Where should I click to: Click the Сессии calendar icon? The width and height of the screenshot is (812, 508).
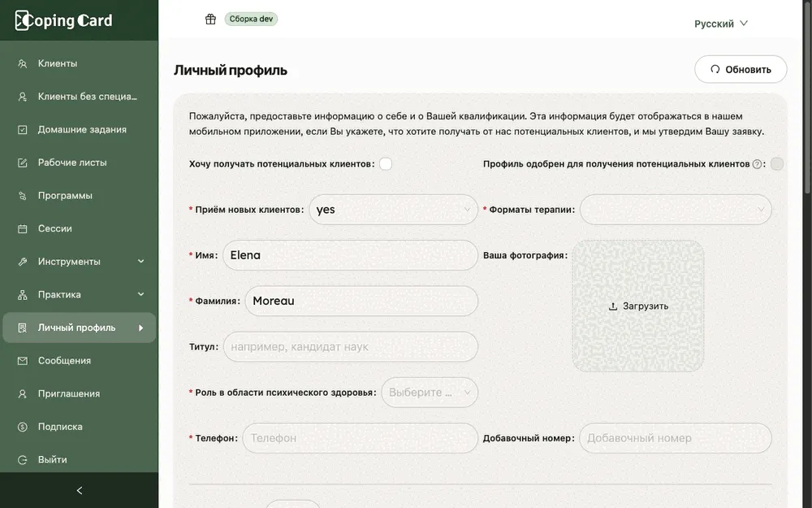click(x=22, y=228)
